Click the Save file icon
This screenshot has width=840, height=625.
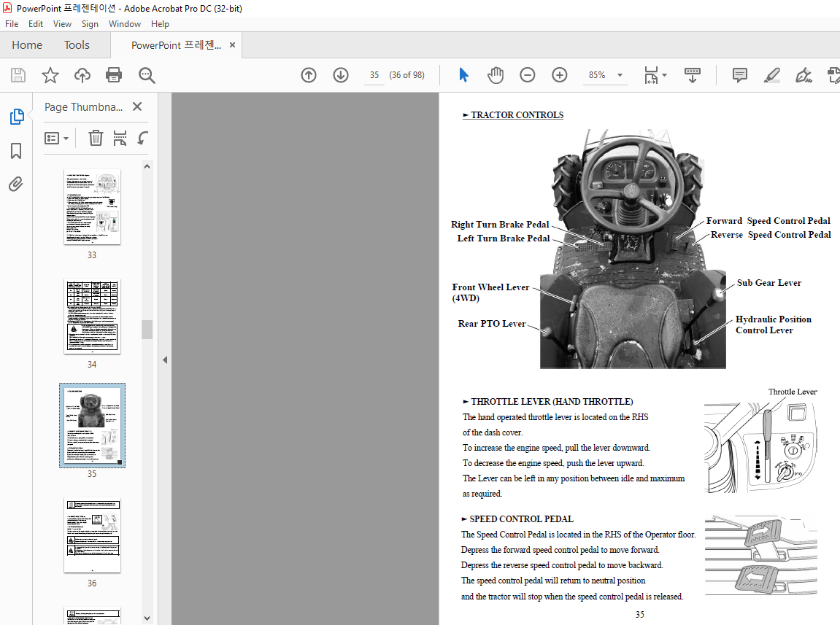tap(18, 75)
